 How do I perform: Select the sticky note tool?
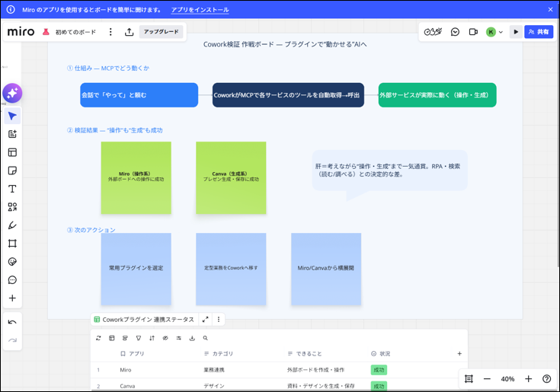click(x=12, y=171)
